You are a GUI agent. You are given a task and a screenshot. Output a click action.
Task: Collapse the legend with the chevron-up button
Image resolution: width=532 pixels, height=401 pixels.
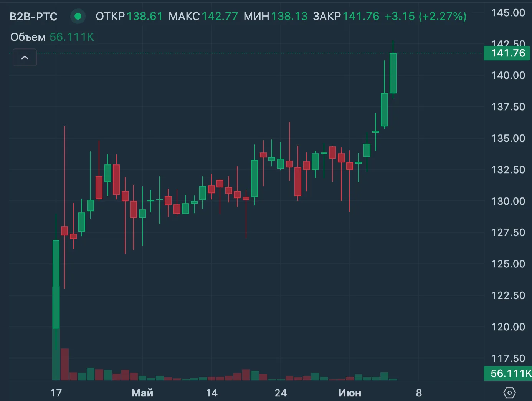tap(25, 58)
